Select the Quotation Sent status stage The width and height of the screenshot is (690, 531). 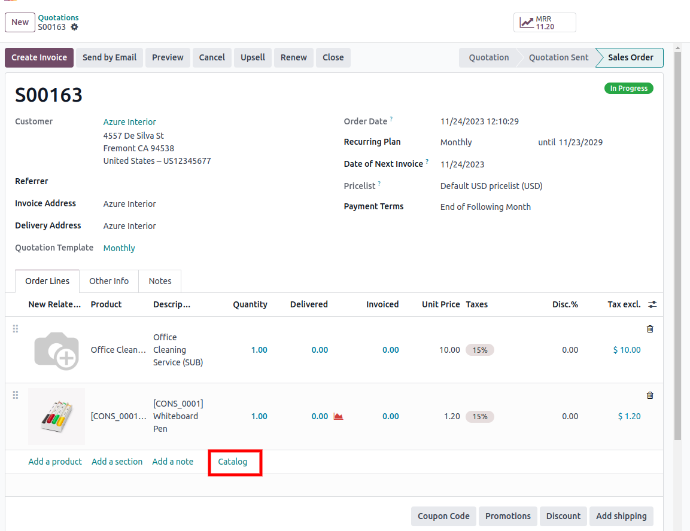tap(558, 58)
